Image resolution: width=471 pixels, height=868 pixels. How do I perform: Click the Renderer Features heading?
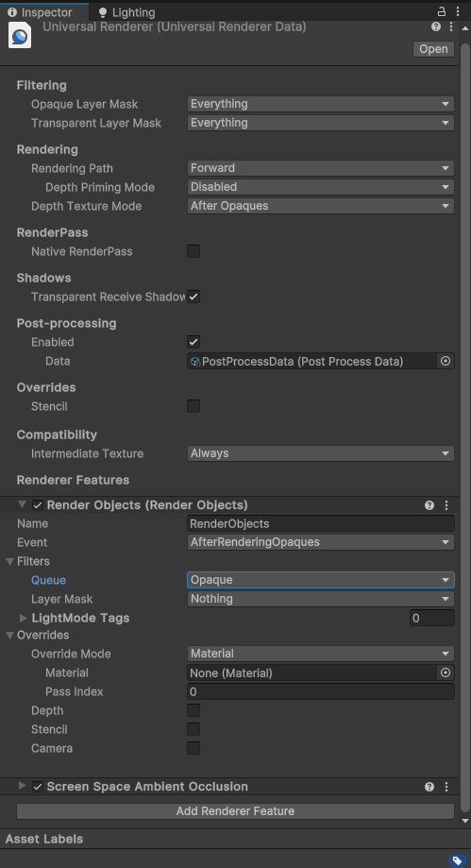73,480
